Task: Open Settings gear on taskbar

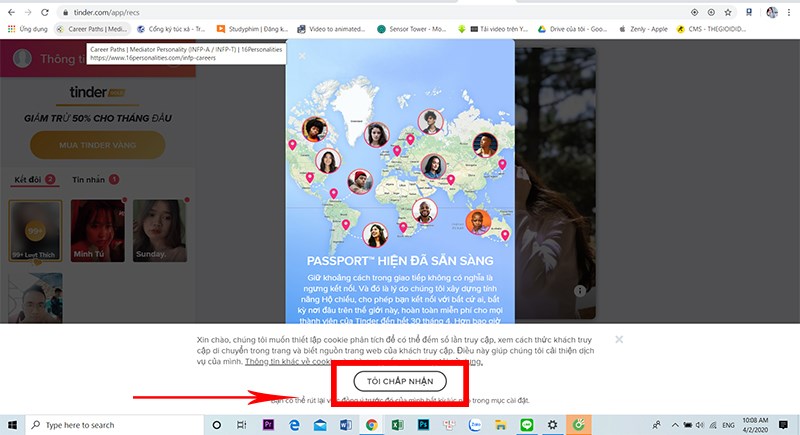Action: tap(552, 425)
